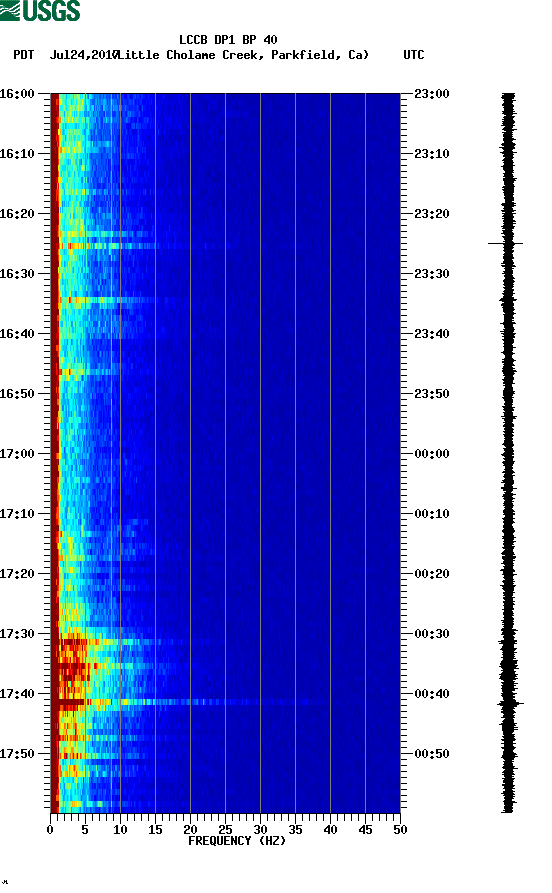Select the title text 'LCCB DP1 BP 40'
The width and height of the screenshot is (552, 893).
pyautogui.click(x=228, y=40)
